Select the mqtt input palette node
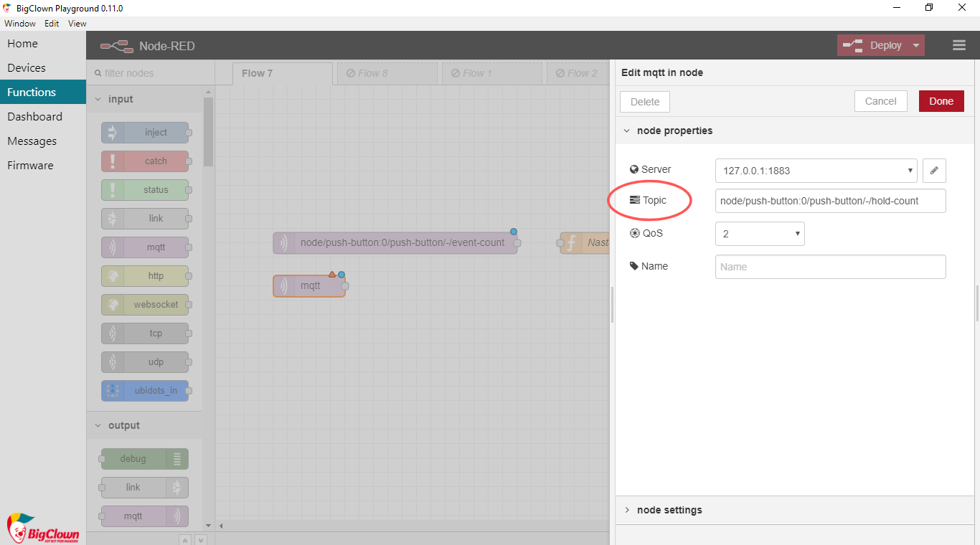980x545 pixels. [145, 247]
